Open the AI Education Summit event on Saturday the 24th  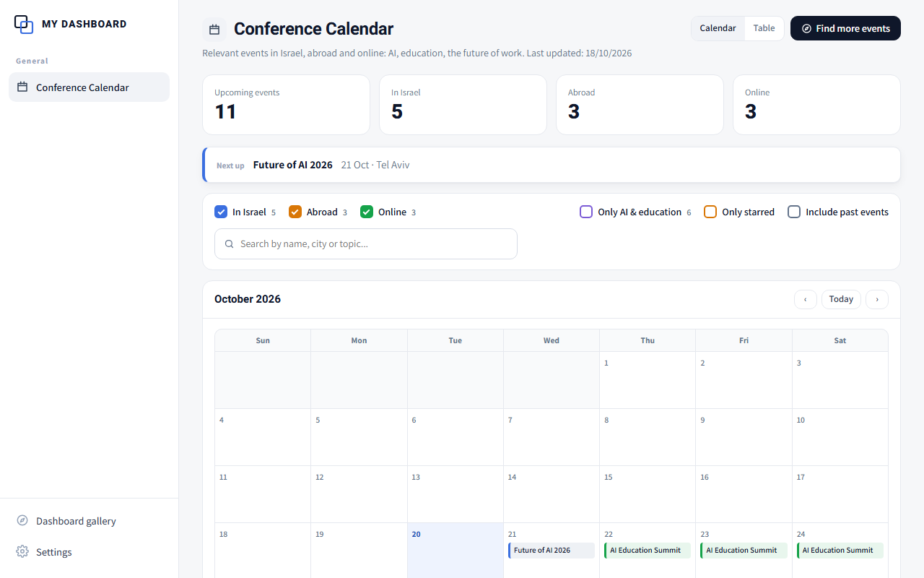tap(840, 551)
